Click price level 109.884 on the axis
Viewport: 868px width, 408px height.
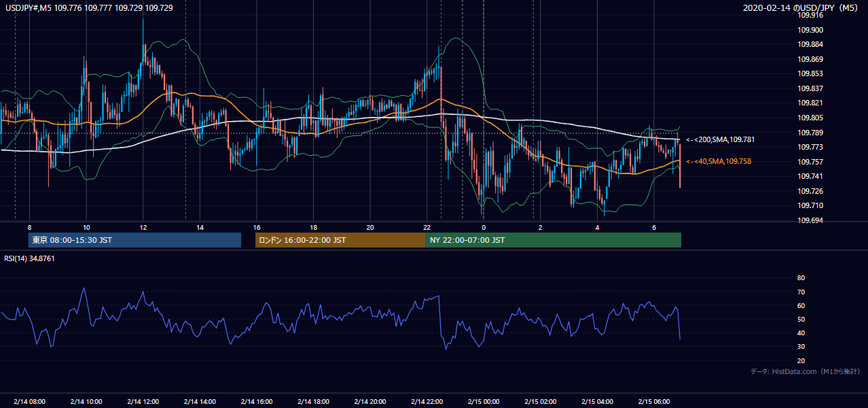(x=810, y=44)
